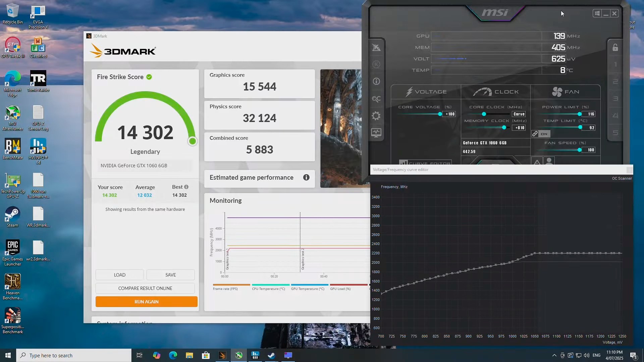
Task: Click the RUN AGAIN button
Action: (x=146, y=302)
